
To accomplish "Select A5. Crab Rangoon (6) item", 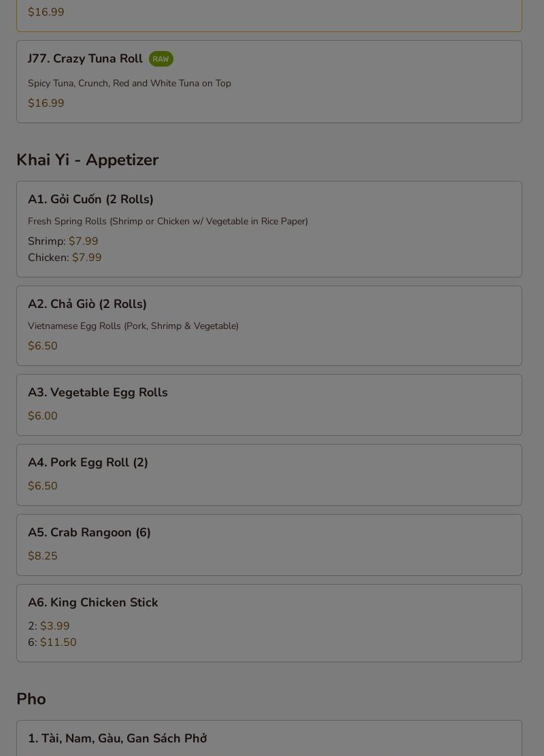I will tap(269, 545).
